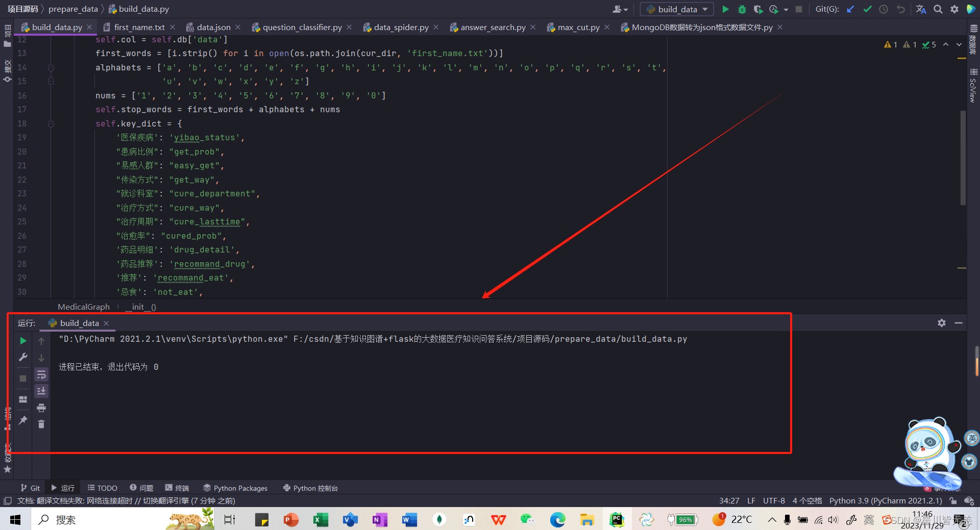The width and height of the screenshot is (980, 530).
Task: Print the run console output
Action: click(41, 408)
